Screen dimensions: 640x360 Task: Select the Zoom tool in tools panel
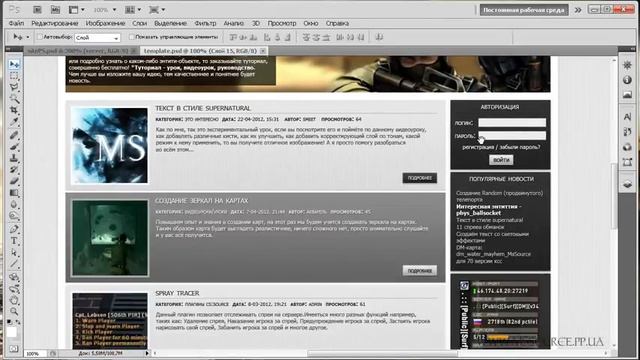click(14, 312)
